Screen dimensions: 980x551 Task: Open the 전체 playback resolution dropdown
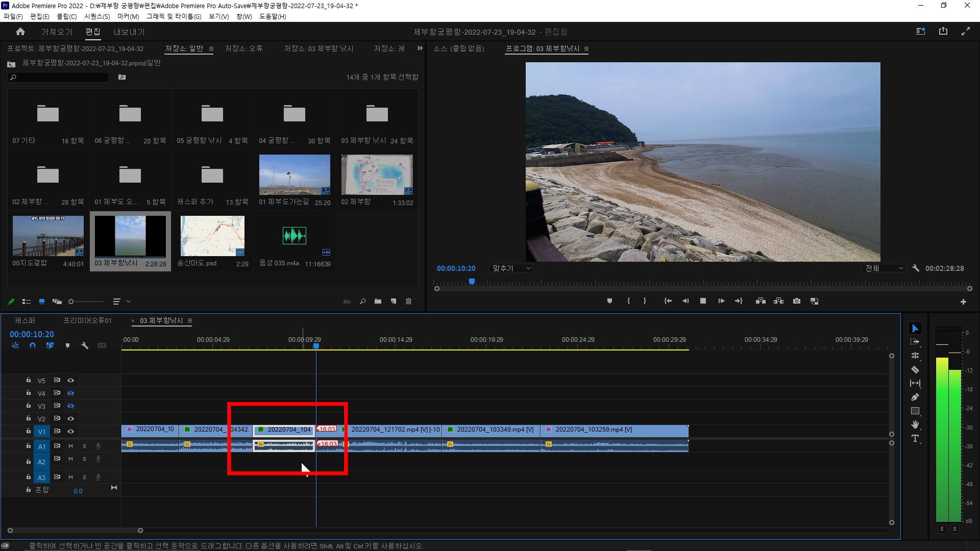tap(884, 268)
